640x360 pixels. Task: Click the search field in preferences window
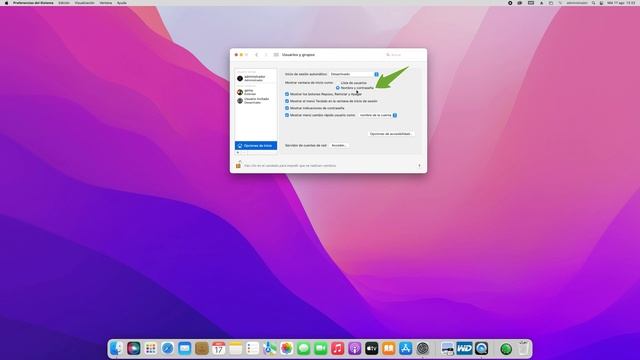(x=404, y=55)
